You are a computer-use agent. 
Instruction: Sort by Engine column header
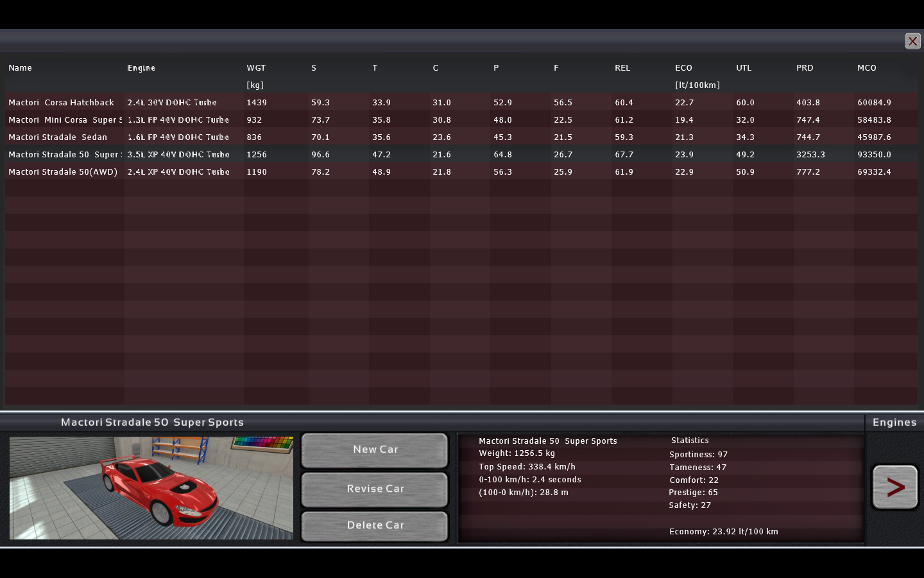point(141,68)
